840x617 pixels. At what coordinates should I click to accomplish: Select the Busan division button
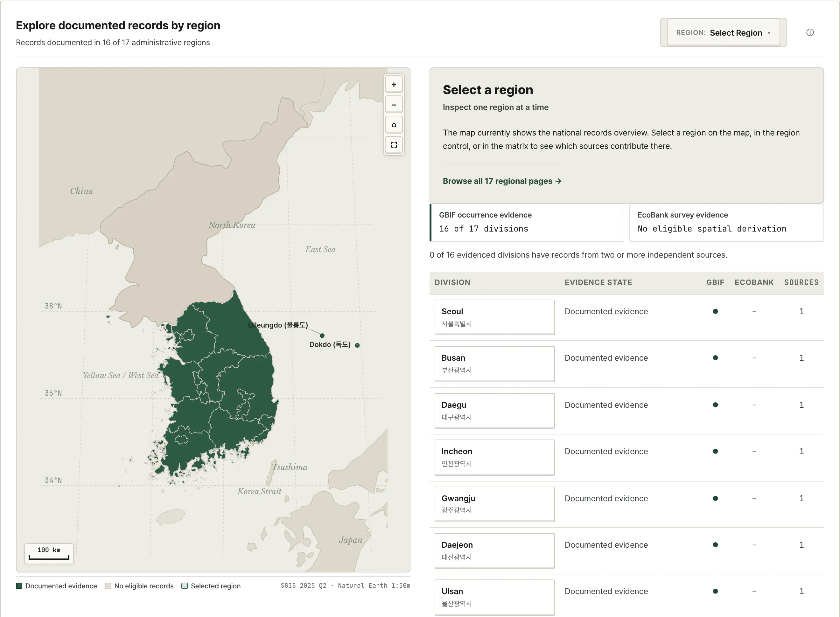click(494, 364)
